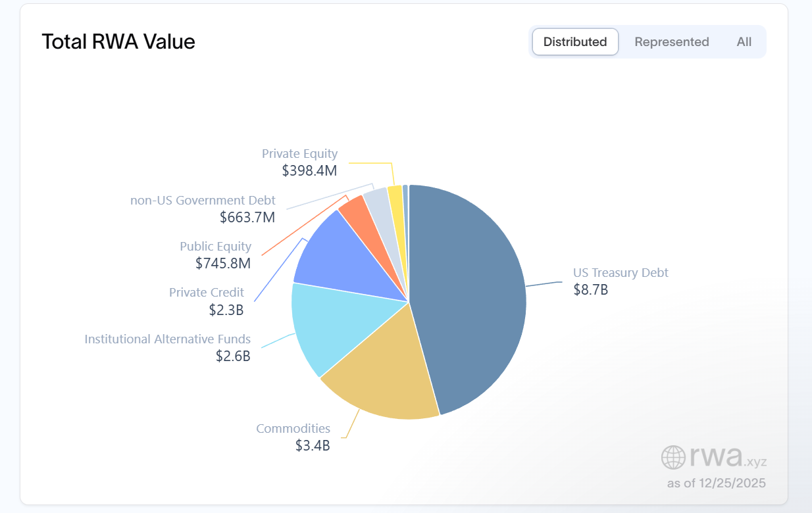Click the Total RWA Value heading
This screenshot has width=812, height=513.
pyautogui.click(x=118, y=42)
